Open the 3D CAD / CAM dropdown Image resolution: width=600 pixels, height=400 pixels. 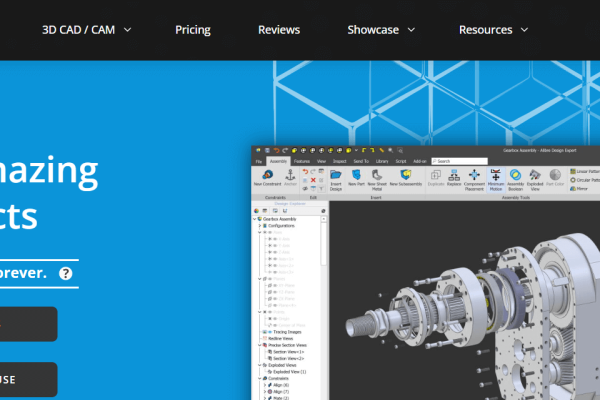[x=86, y=30]
